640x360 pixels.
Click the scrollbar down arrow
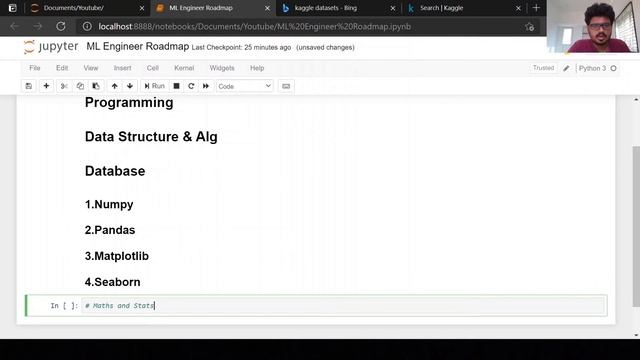pos(636,335)
